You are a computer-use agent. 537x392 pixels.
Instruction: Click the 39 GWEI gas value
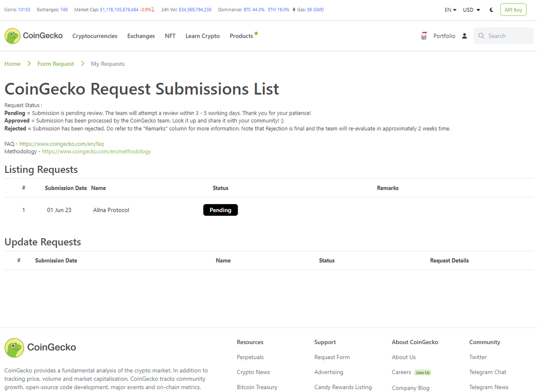[315, 10]
